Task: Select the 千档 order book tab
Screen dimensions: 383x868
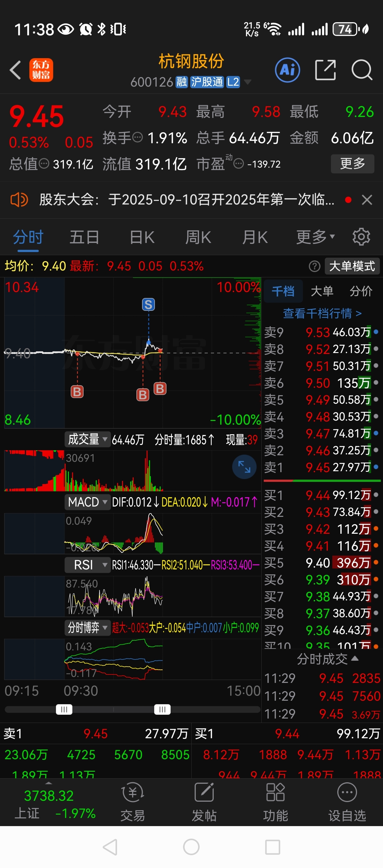Action: 283,291
